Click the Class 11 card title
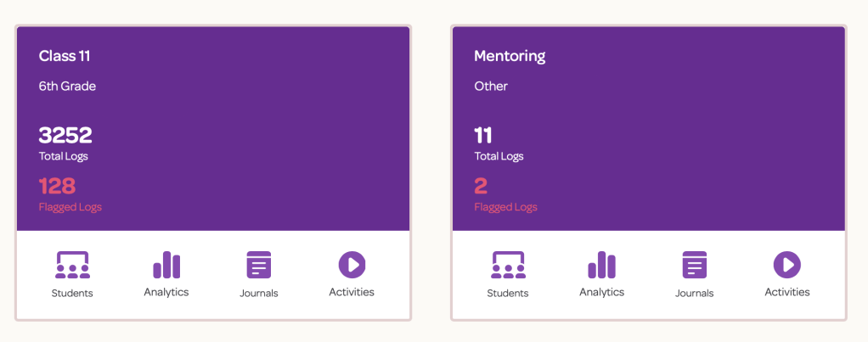Screen dimensions: 868x342 pyautogui.click(x=65, y=57)
